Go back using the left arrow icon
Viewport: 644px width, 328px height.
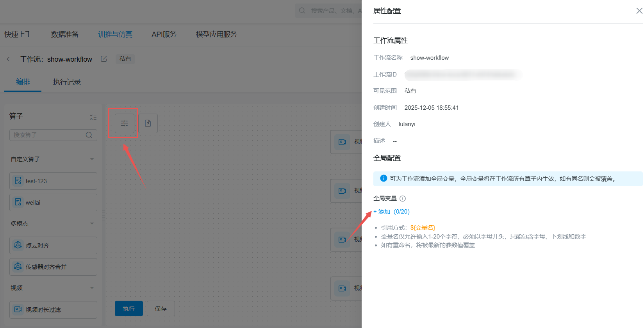8,59
